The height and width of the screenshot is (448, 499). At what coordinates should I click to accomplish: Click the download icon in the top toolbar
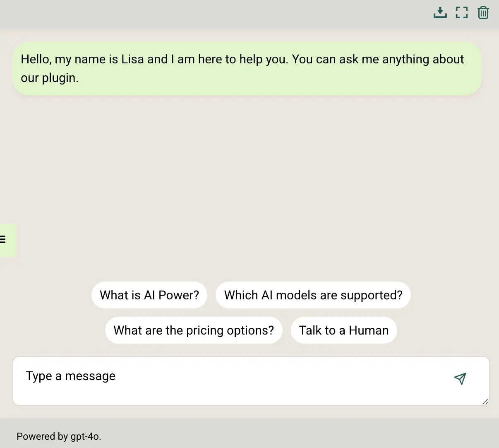point(440,12)
